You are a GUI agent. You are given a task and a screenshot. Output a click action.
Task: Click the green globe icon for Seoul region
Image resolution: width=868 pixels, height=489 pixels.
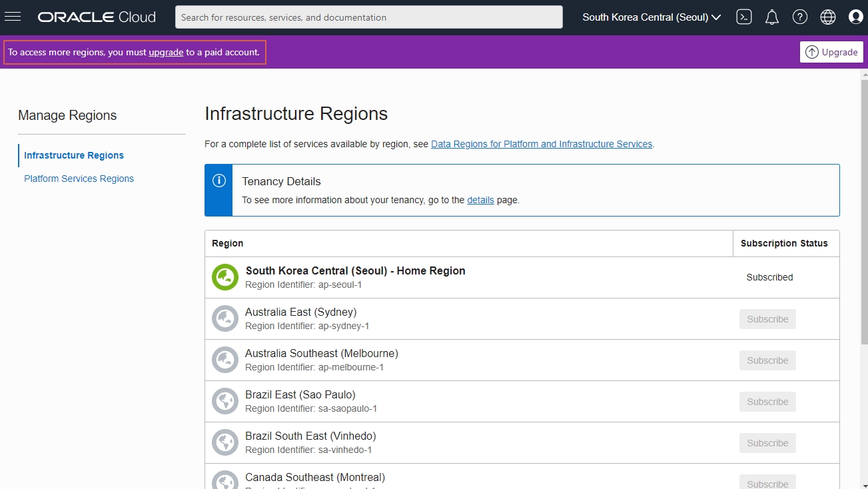225,277
